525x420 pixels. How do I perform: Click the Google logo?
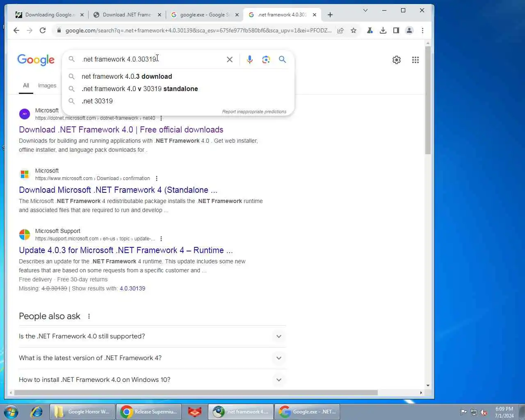point(36,60)
